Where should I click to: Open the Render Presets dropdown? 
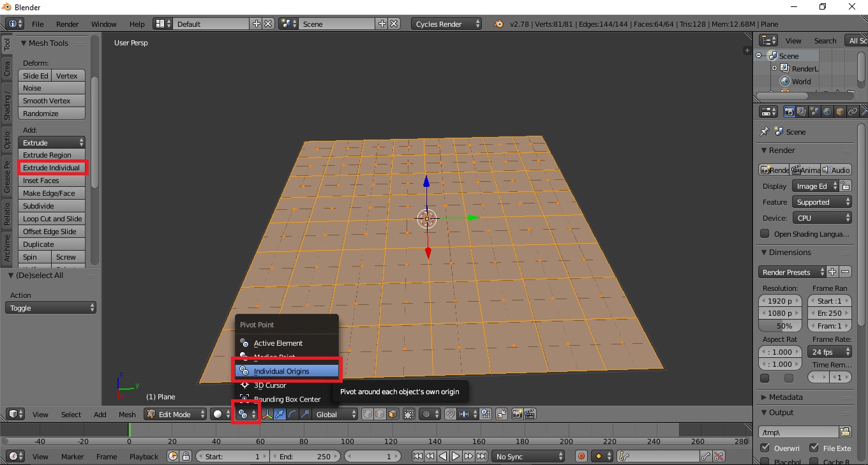click(x=792, y=272)
